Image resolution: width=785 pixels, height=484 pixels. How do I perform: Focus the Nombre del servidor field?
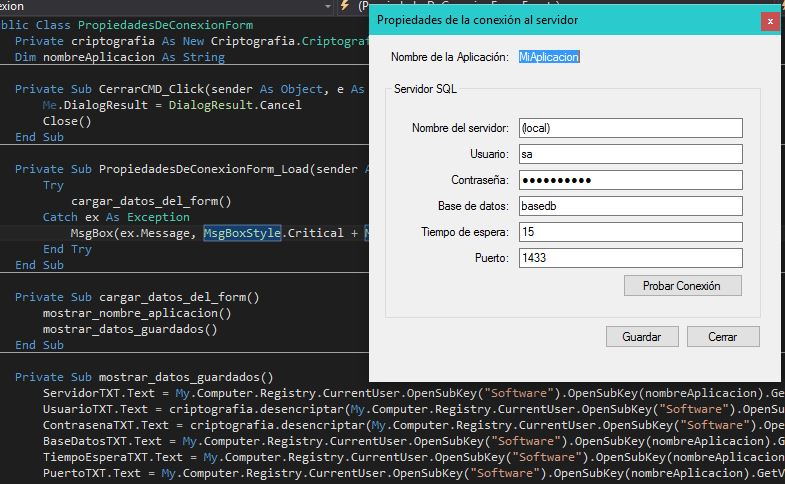tap(630, 128)
